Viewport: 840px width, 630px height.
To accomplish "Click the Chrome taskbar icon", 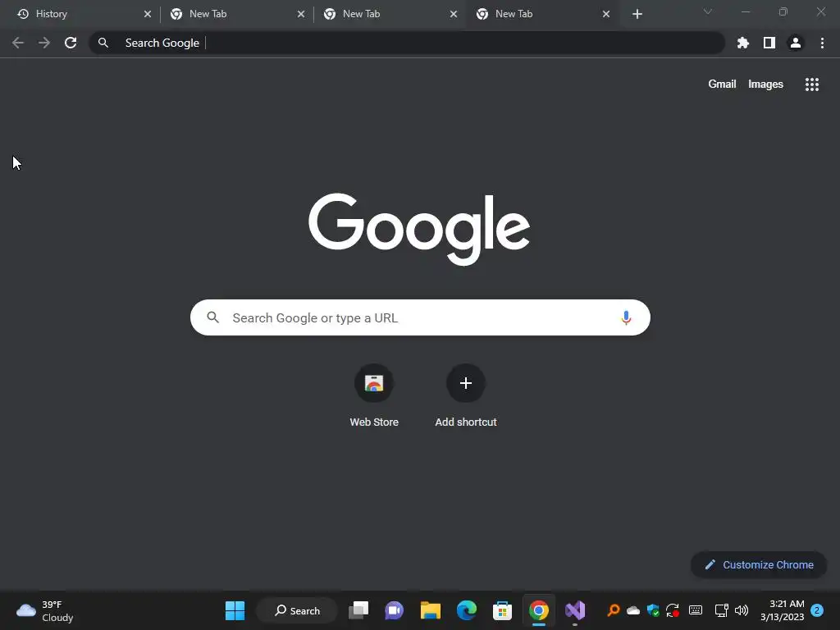I will point(538,610).
